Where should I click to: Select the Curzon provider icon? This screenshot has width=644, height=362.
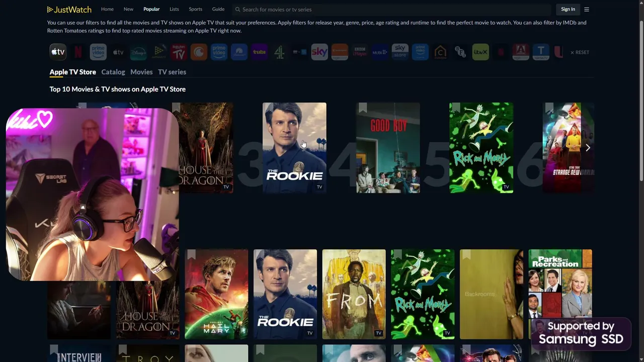click(440, 52)
